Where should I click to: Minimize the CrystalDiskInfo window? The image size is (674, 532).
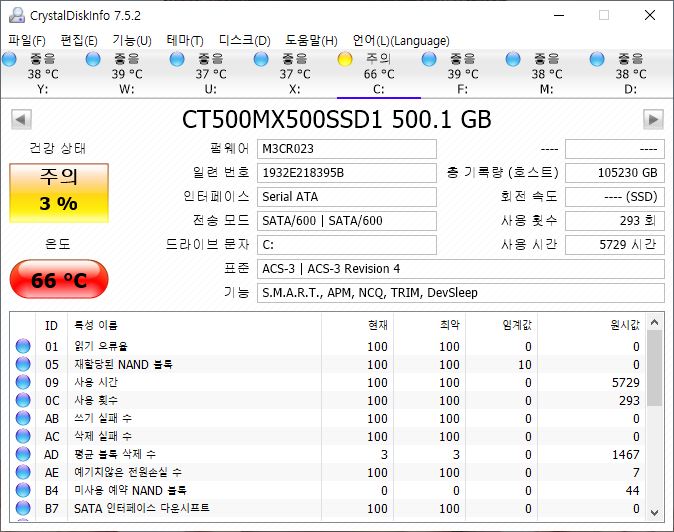point(559,15)
